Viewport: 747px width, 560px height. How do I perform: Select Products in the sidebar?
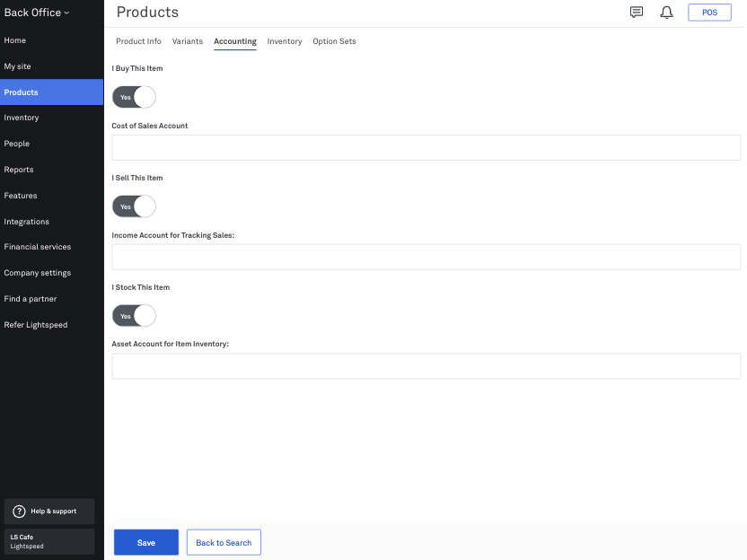[x=51, y=92]
